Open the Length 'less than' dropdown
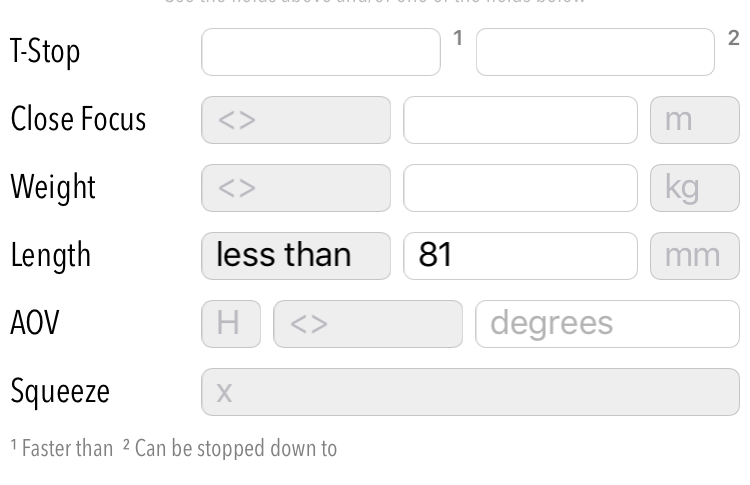 296,256
